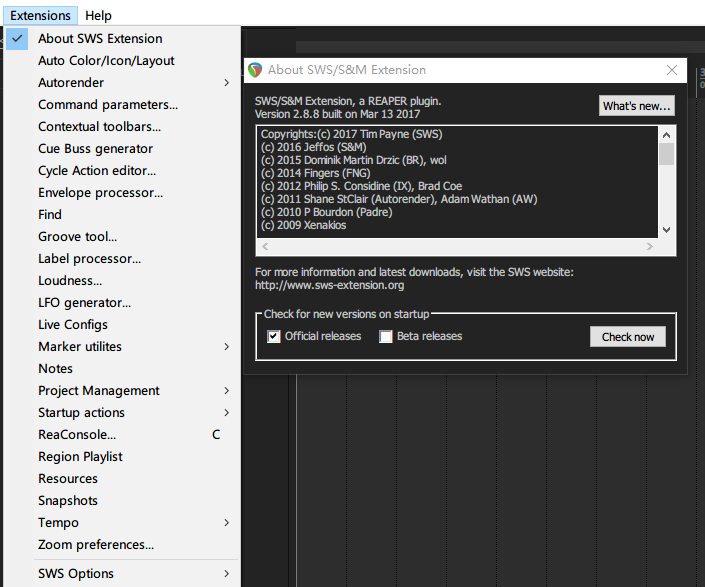Click horizontal scroll right arrow in copyrights
Image resolution: width=705 pixels, height=587 pixels.
pyautogui.click(x=650, y=246)
